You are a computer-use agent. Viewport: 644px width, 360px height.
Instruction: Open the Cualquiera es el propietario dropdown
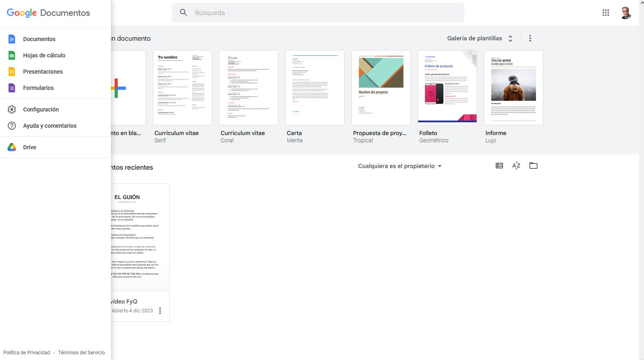pos(399,166)
